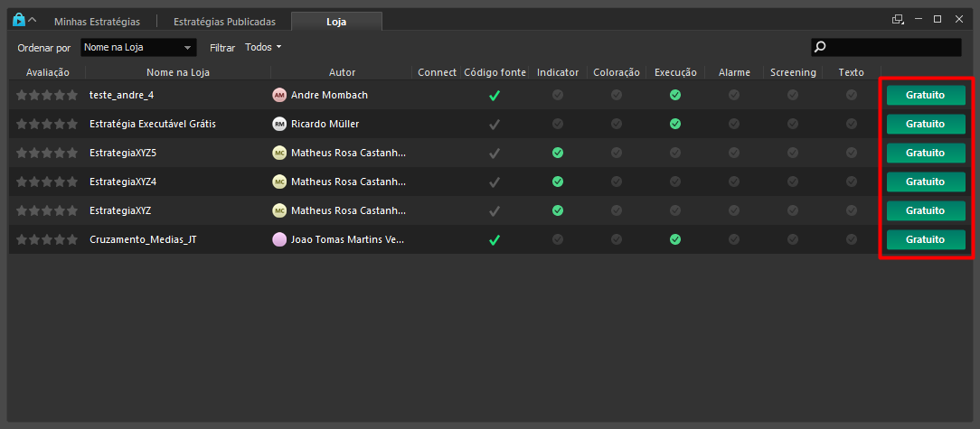This screenshot has width=980, height=429.
Task: Click green Execução check for Estratégia Executável Grátis
Action: (x=675, y=124)
